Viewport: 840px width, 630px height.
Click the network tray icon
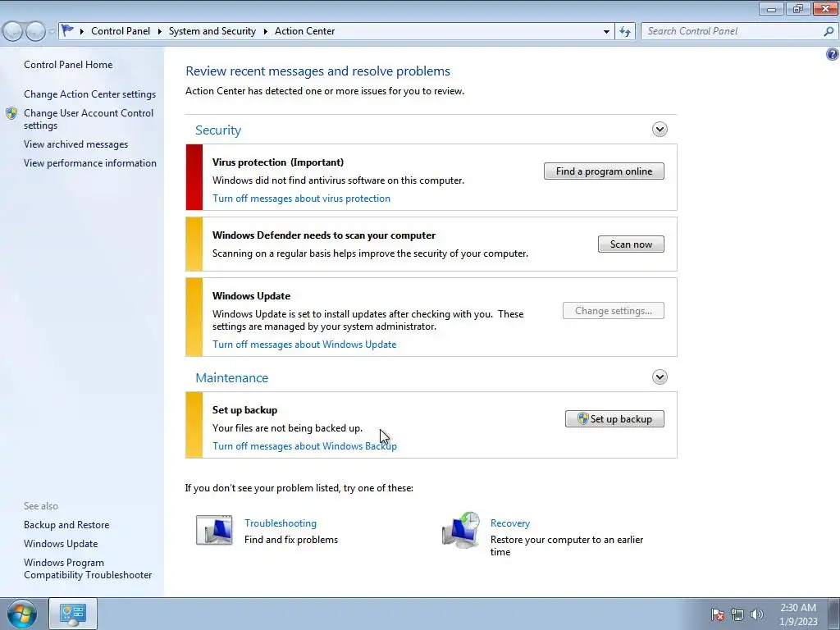click(x=737, y=614)
